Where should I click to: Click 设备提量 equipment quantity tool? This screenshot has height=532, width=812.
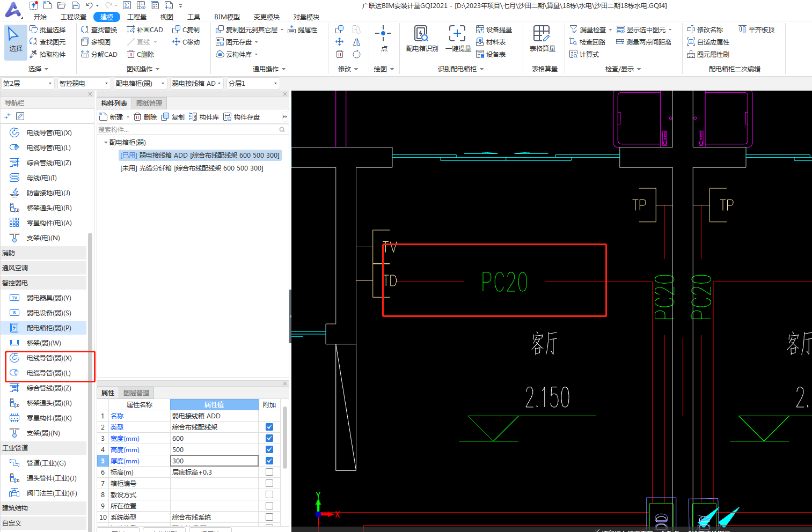click(494, 29)
